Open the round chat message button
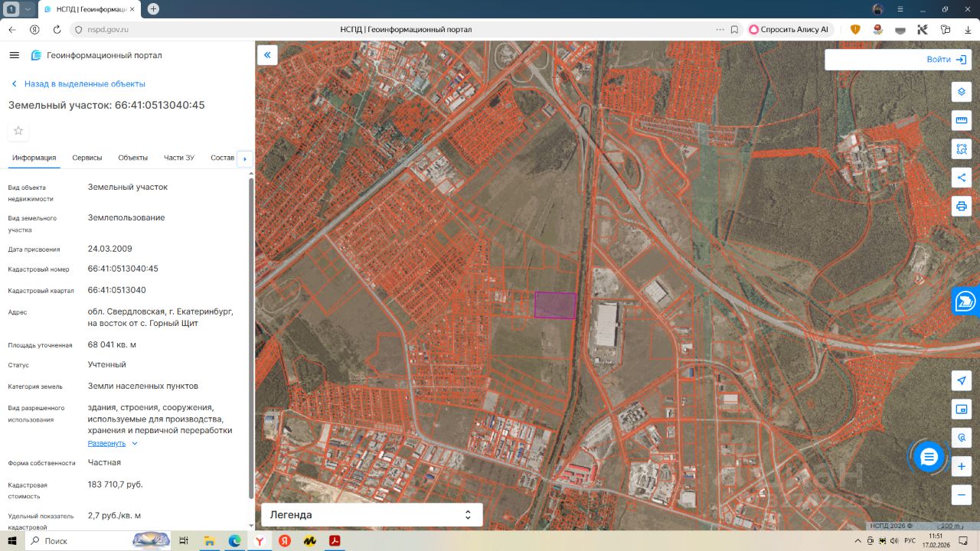Viewport: 980px width, 551px height. (x=929, y=457)
